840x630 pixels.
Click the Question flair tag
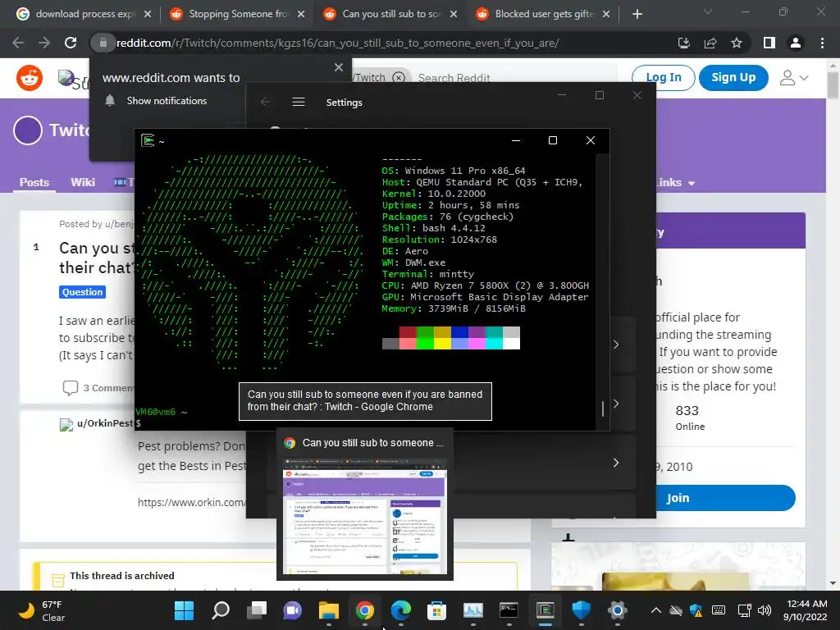82,292
